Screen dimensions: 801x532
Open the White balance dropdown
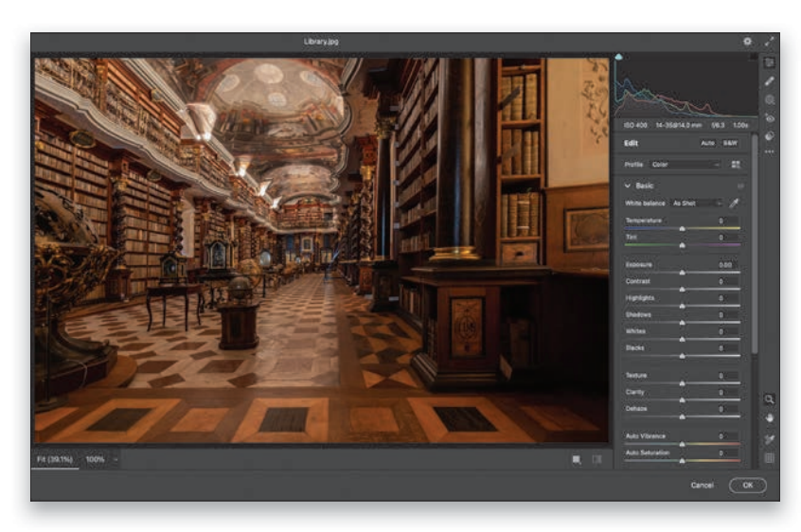(696, 203)
